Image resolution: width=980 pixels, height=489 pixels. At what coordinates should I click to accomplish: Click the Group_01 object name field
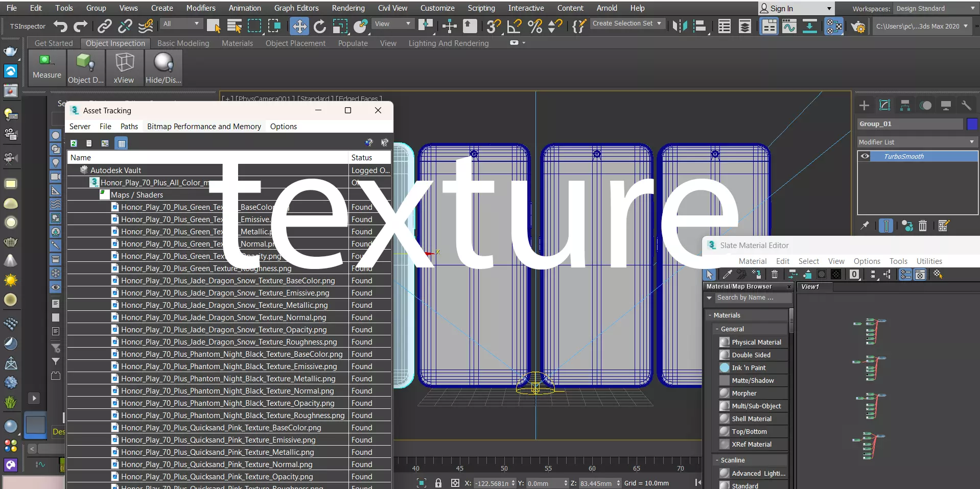point(910,124)
